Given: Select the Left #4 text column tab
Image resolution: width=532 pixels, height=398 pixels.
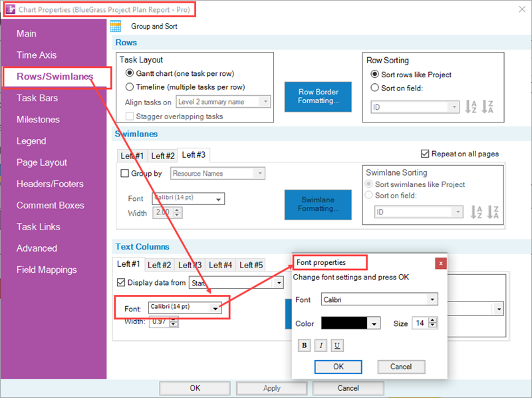Looking at the screenshot, I should (220, 264).
